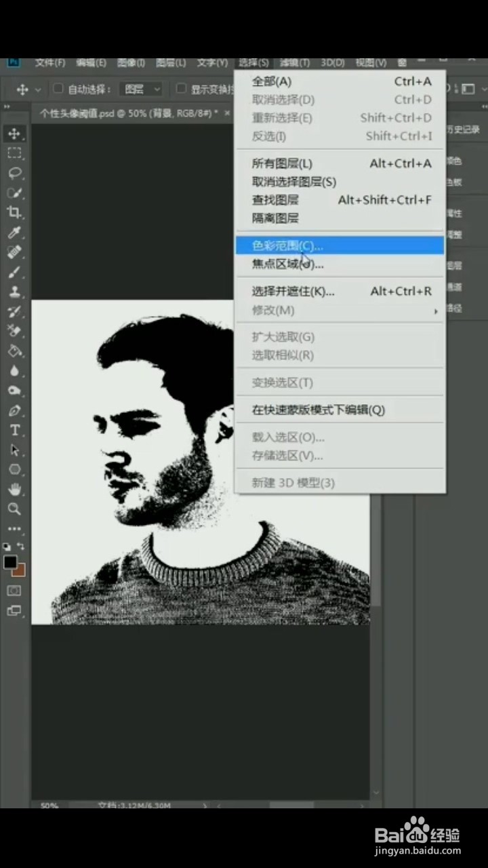The width and height of the screenshot is (488, 868).
Task: Select the Eraser tool
Action: 14,331
